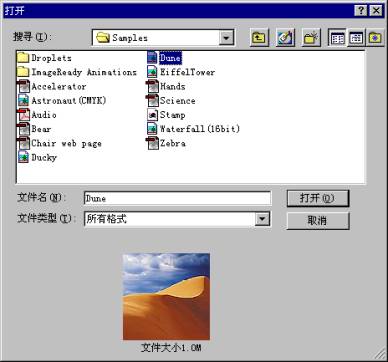Select the Audio PDF file icon

tap(24, 115)
